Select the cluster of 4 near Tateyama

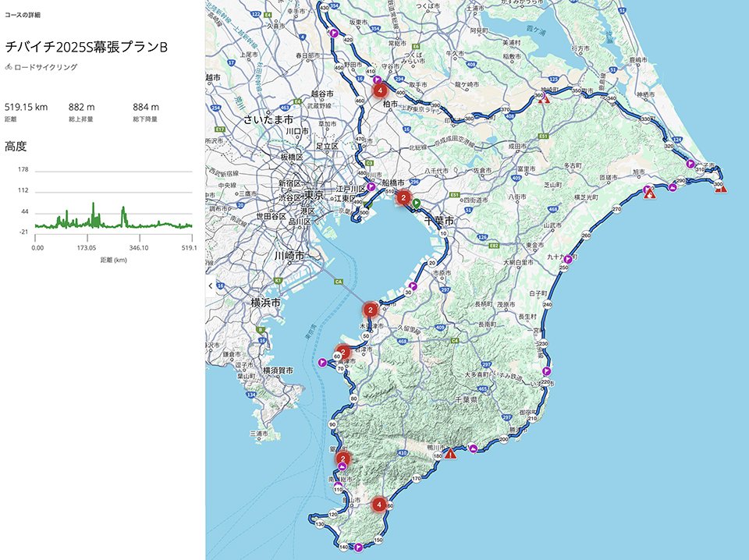click(x=380, y=505)
